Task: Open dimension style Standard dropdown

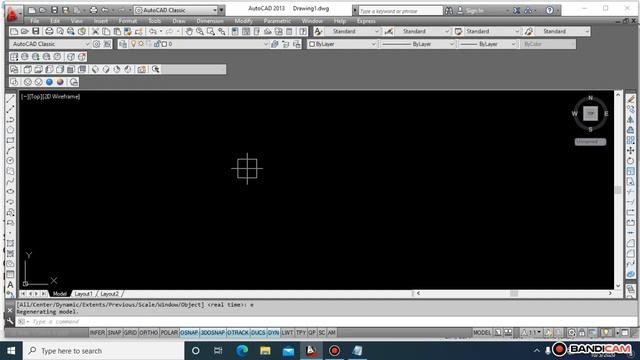Action: click(447, 31)
